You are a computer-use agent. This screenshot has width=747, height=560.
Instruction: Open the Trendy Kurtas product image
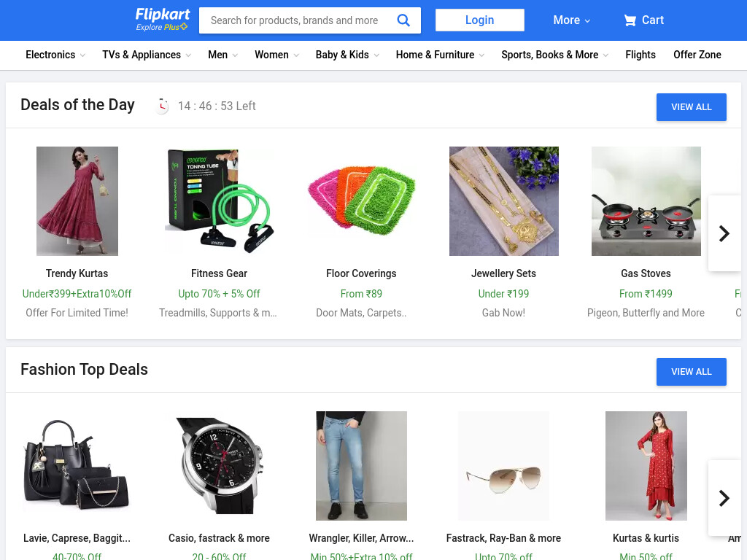coord(77,201)
